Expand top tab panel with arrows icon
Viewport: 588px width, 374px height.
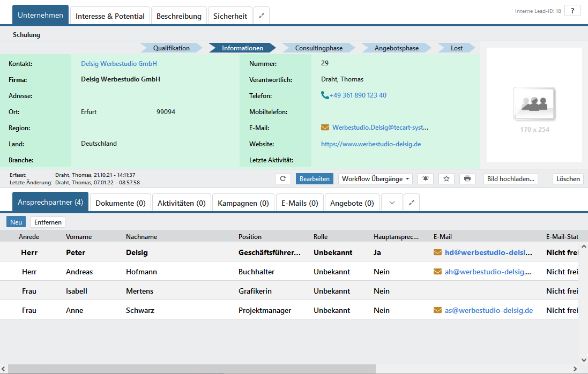pyautogui.click(x=261, y=16)
